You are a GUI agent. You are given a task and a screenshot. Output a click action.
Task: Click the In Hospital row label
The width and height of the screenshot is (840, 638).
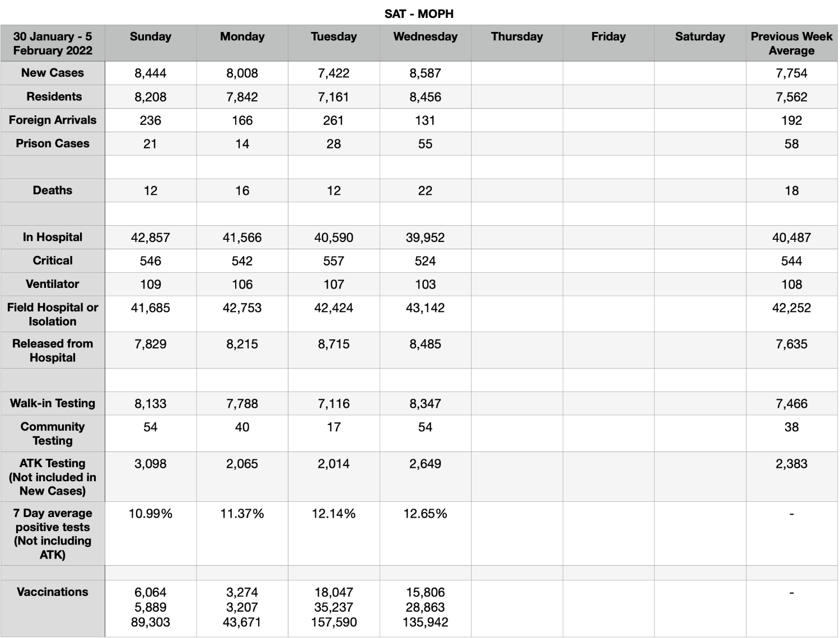[53, 237]
